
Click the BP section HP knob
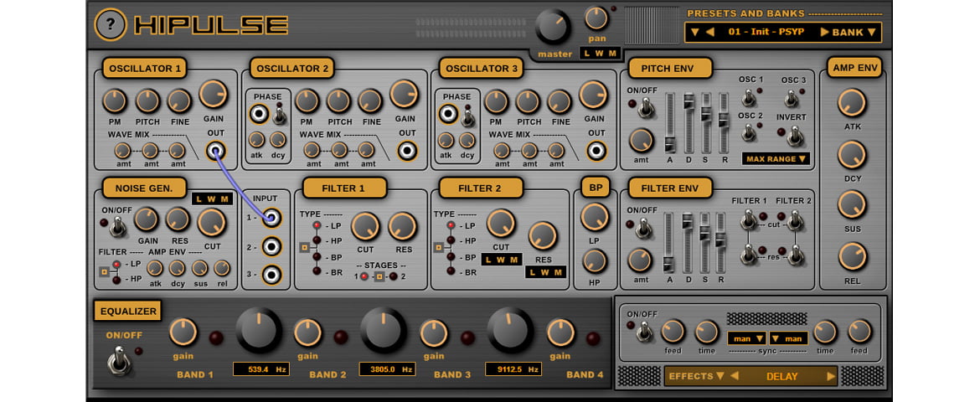[595, 261]
